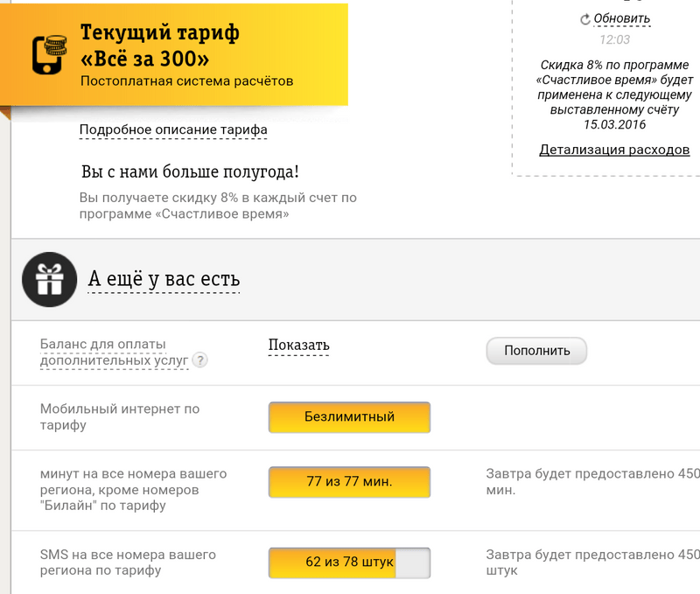Click the circular refresh arrow icon

click(x=585, y=19)
